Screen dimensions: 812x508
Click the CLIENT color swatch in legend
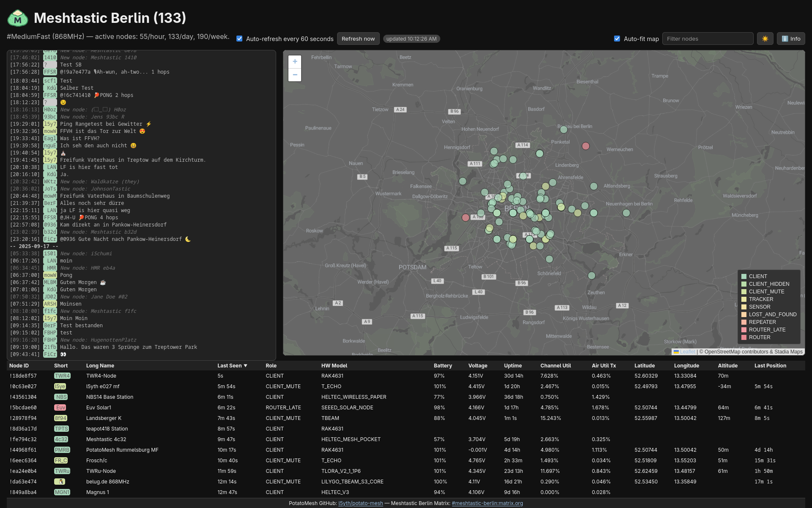744,276
